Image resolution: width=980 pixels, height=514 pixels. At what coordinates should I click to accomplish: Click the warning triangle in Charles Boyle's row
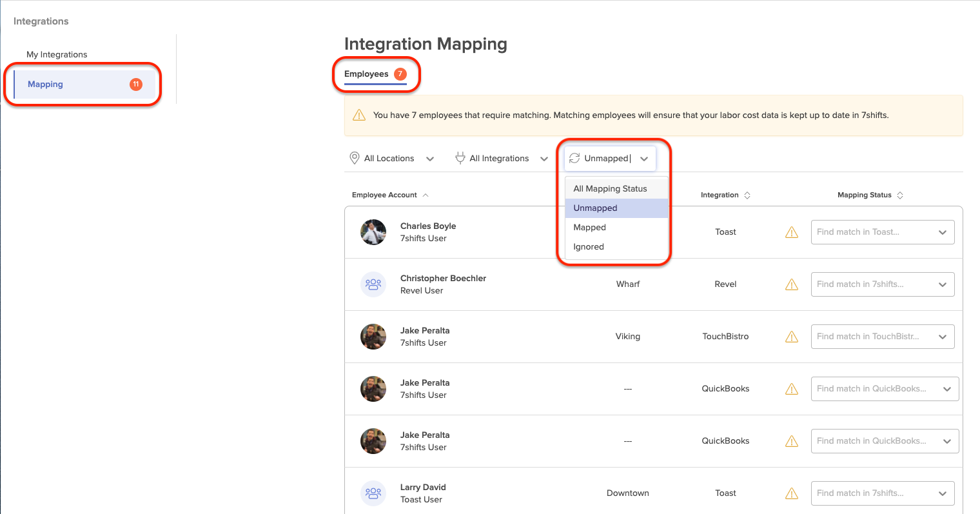pos(792,233)
